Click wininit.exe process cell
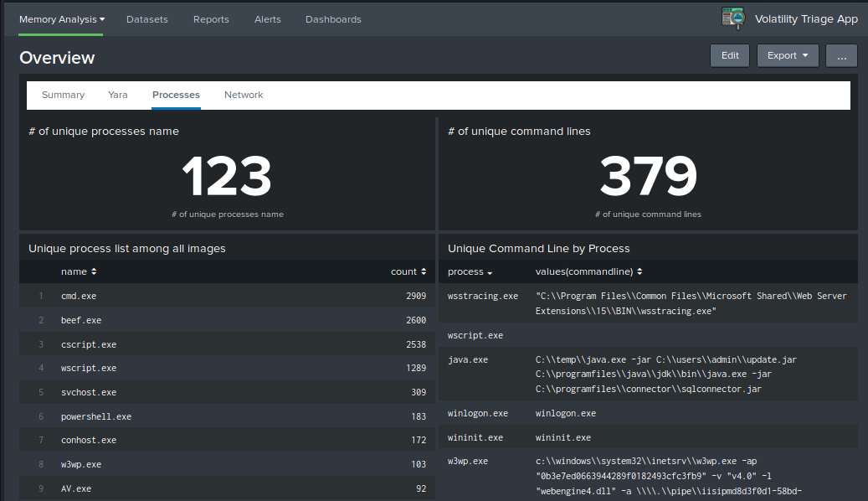This screenshot has width=868, height=501. [475, 438]
